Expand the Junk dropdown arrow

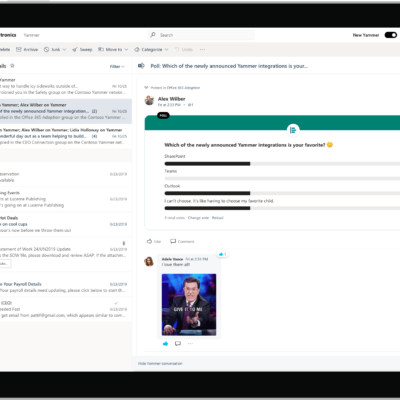click(64, 50)
